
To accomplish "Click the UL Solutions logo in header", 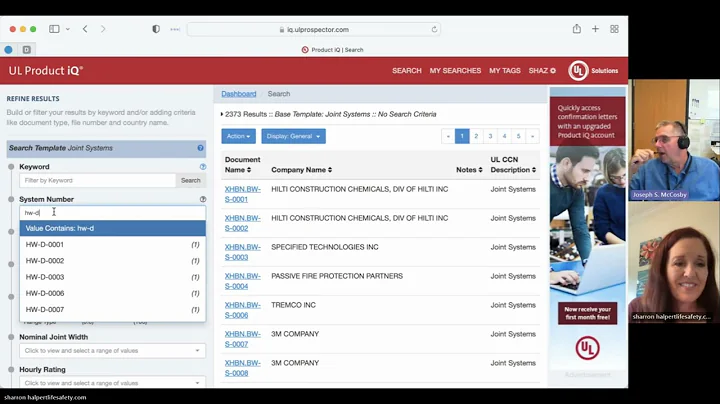I will pyautogui.click(x=593, y=71).
